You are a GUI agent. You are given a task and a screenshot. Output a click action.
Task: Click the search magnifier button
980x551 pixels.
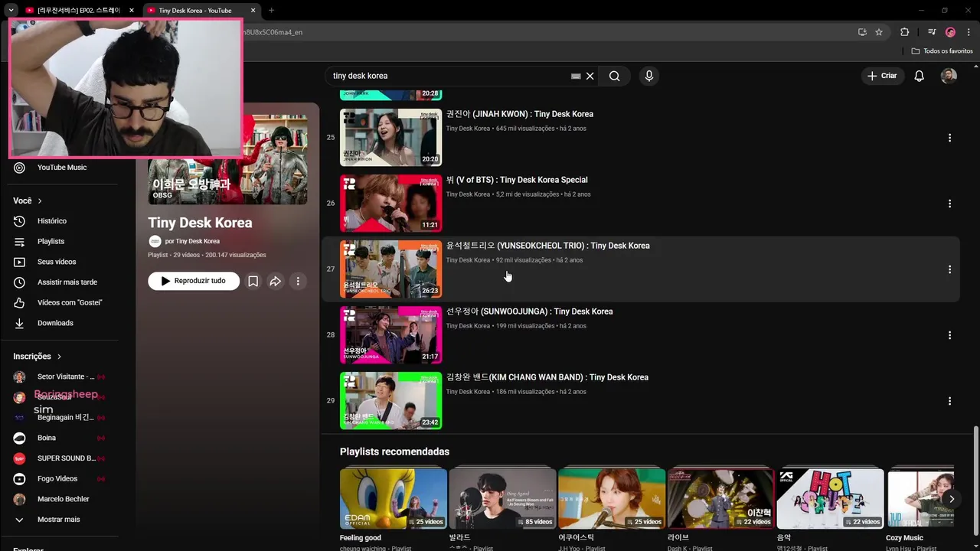(614, 76)
